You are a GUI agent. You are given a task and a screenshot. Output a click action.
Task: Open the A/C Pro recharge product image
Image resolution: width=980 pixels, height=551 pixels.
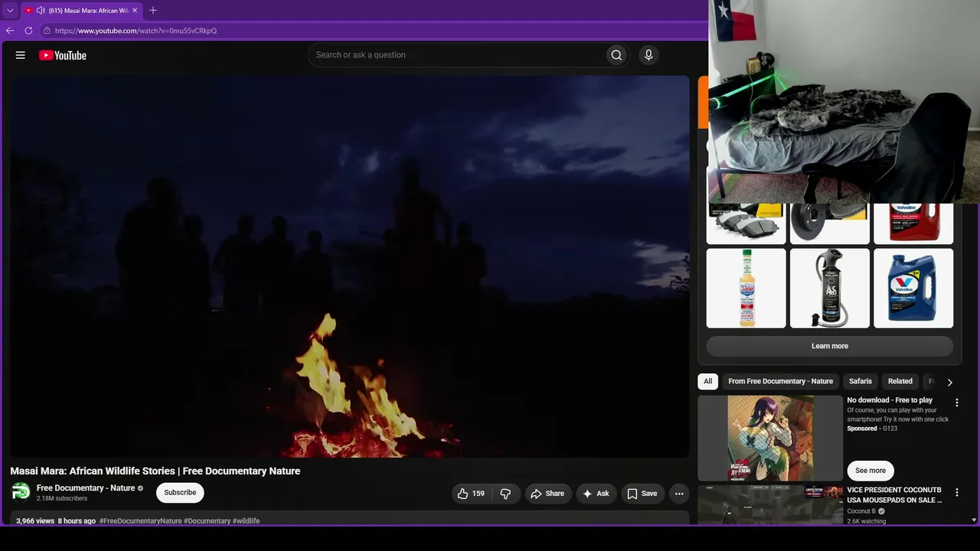tap(830, 288)
